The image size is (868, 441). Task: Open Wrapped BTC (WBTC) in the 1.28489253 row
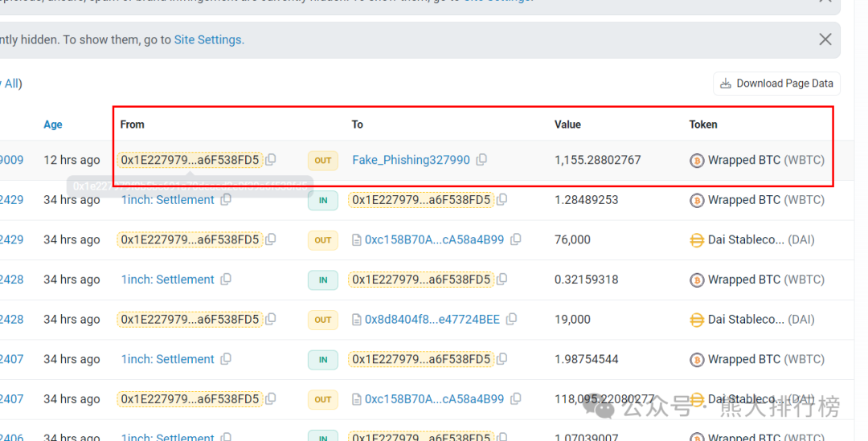point(766,200)
